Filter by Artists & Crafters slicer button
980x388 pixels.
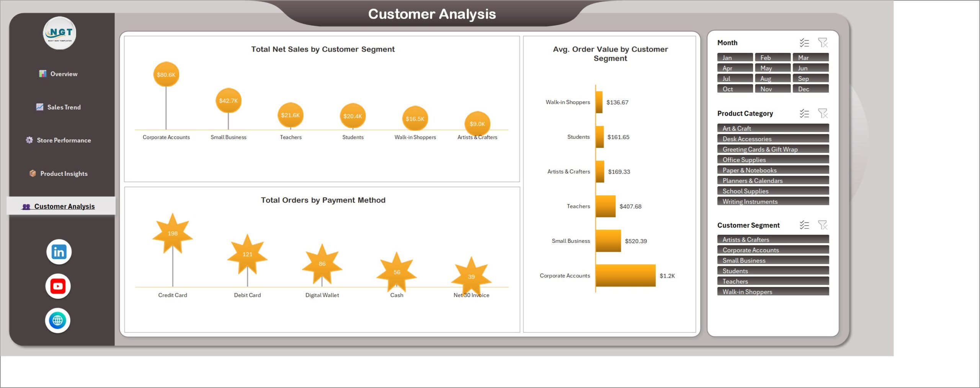(x=773, y=239)
